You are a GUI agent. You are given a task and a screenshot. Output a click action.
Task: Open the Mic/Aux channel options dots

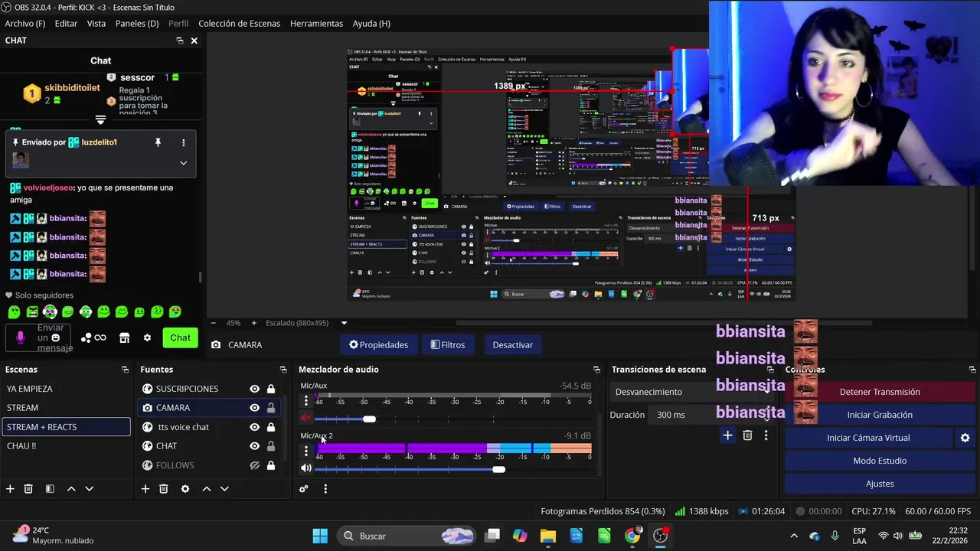[306, 401]
